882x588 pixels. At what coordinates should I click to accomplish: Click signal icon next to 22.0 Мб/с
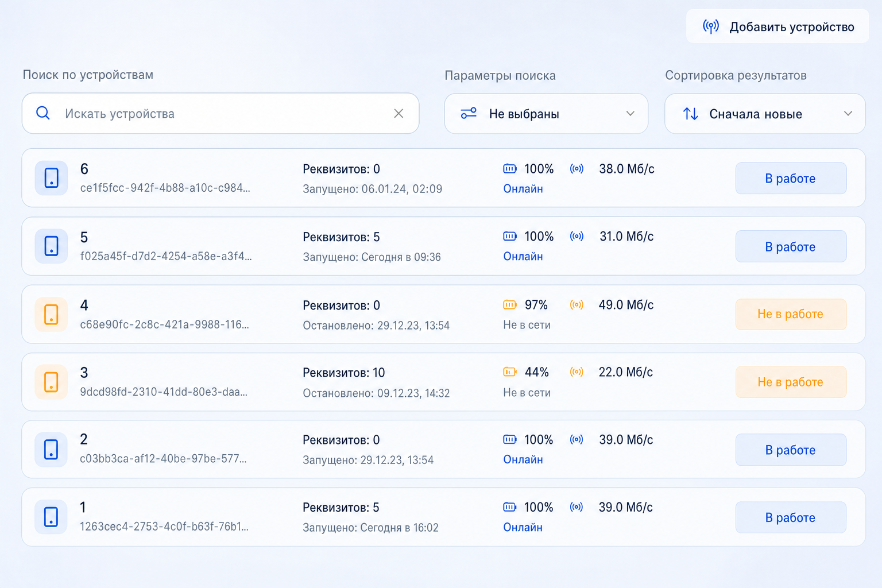tap(577, 372)
